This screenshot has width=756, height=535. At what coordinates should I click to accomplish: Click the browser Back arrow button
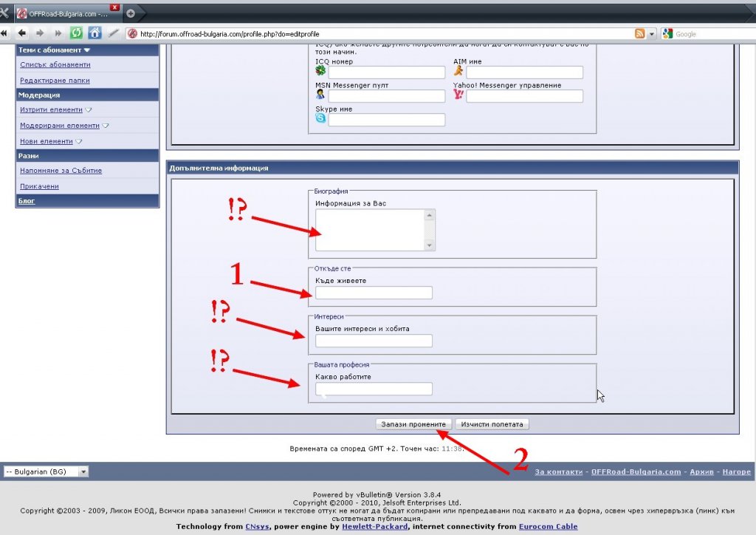click(21, 33)
